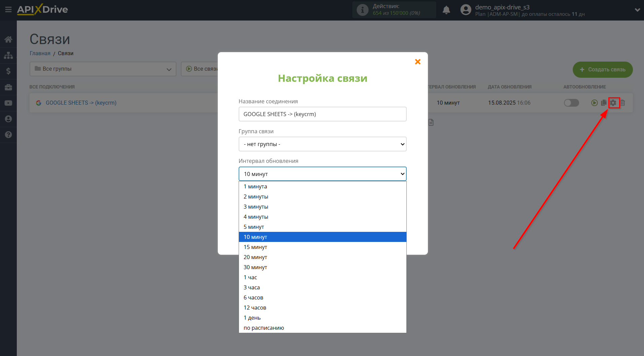This screenshot has width=644, height=356.
Task: Click the Автообновление column header
Action: [585, 87]
